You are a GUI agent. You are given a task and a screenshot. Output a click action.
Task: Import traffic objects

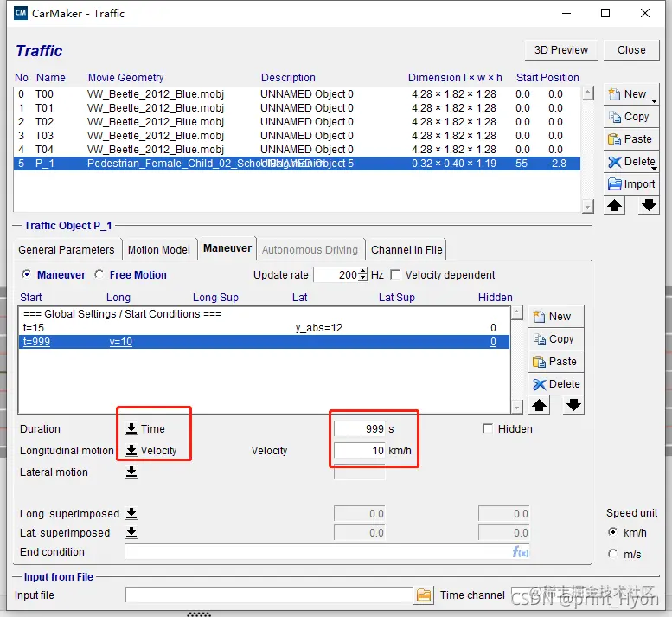[x=630, y=184]
